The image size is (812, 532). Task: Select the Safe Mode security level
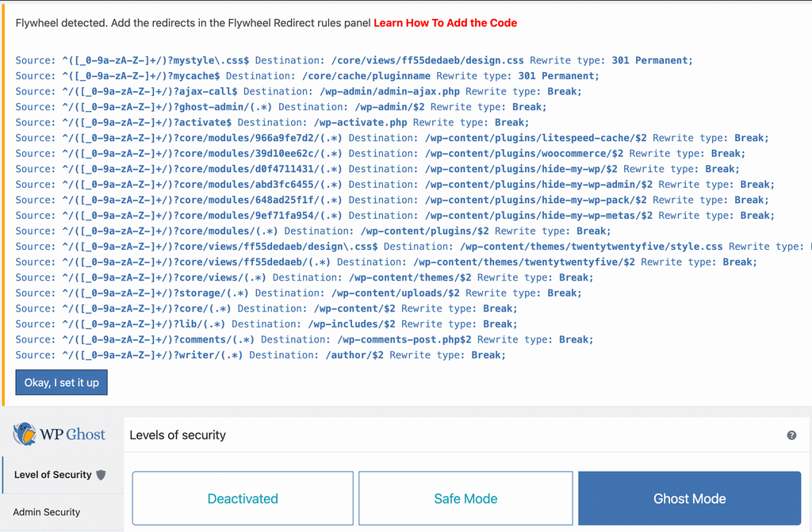pyautogui.click(x=465, y=499)
